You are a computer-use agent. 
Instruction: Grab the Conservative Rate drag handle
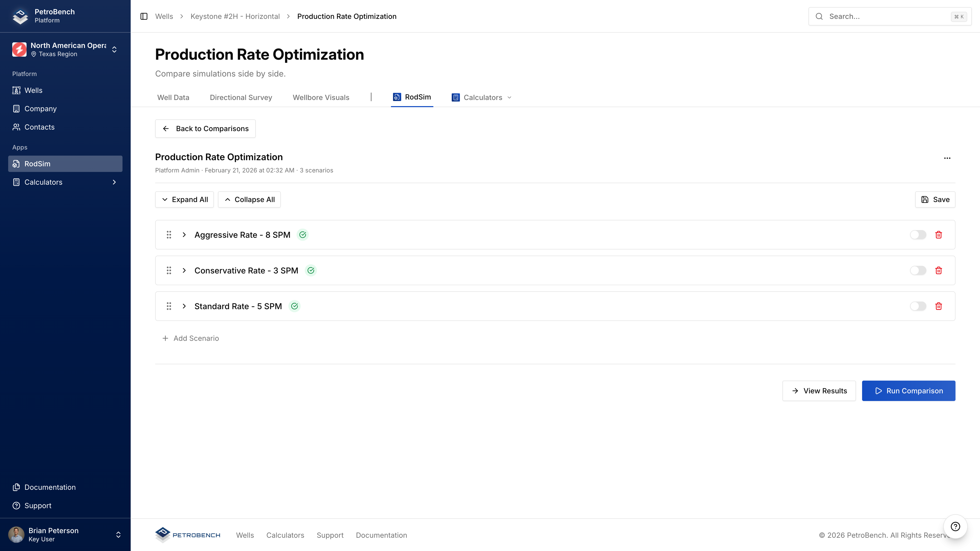169,270
